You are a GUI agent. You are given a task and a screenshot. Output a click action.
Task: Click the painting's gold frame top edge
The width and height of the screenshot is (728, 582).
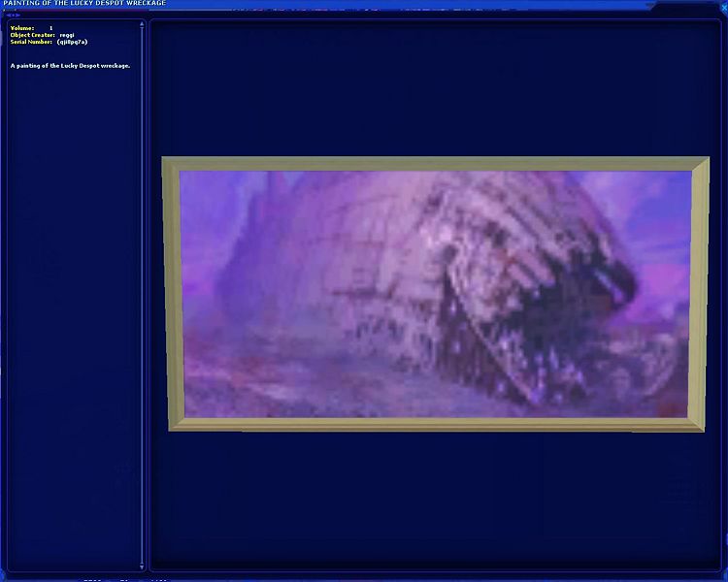[435, 163]
